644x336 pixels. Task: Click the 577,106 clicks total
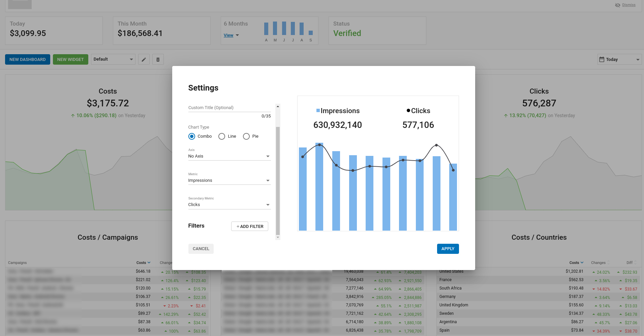pos(418,125)
